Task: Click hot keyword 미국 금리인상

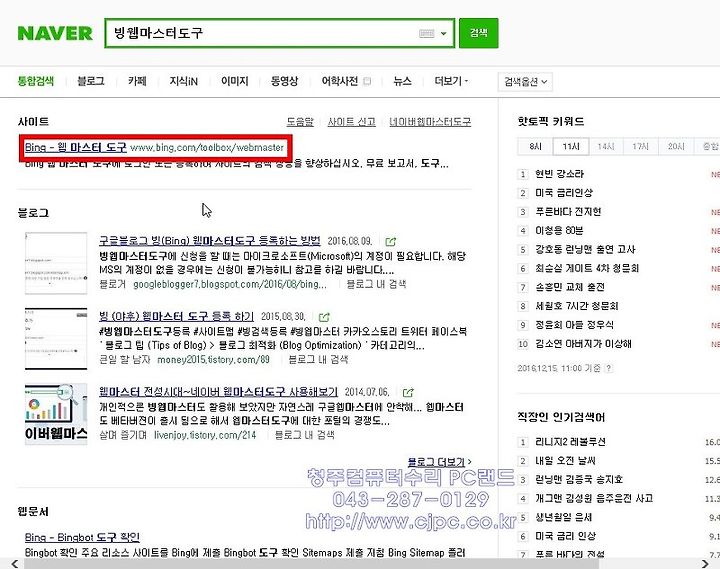Action: pyautogui.click(x=564, y=193)
